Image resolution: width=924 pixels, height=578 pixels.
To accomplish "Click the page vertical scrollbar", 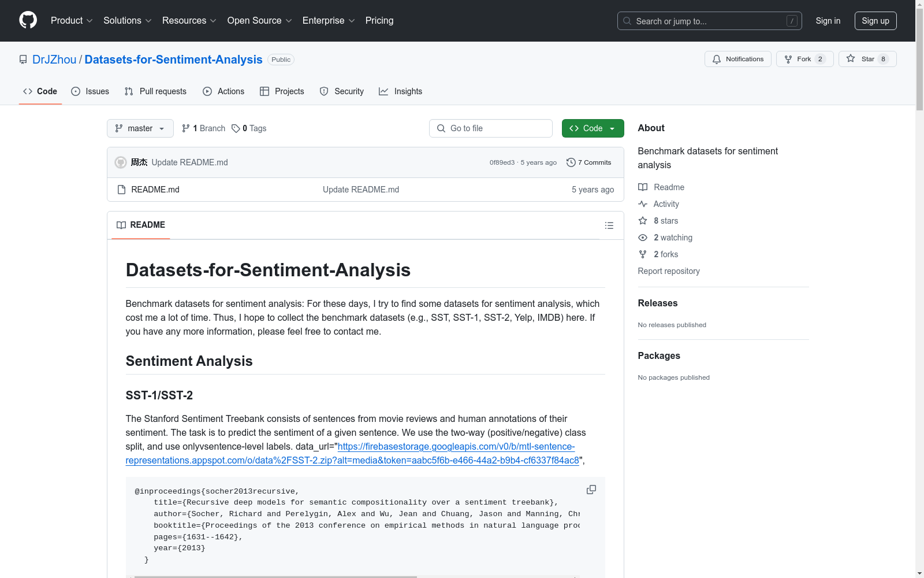I will coord(919,61).
